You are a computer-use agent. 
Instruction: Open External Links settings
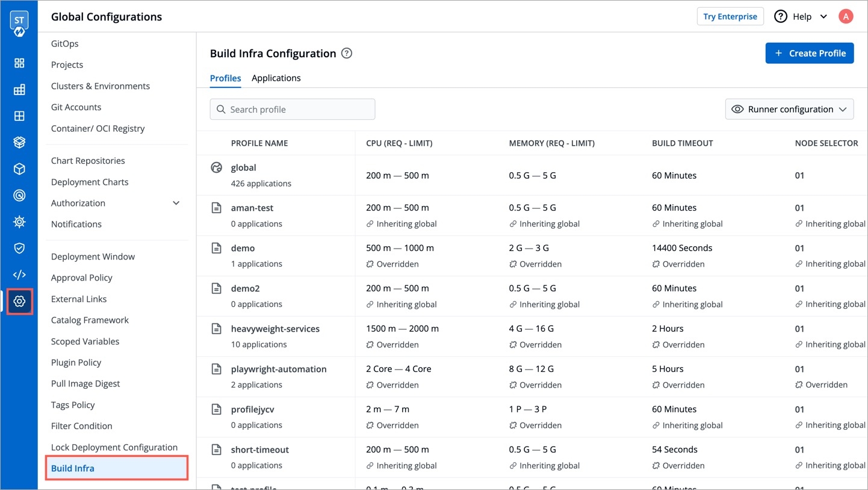(79, 299)
